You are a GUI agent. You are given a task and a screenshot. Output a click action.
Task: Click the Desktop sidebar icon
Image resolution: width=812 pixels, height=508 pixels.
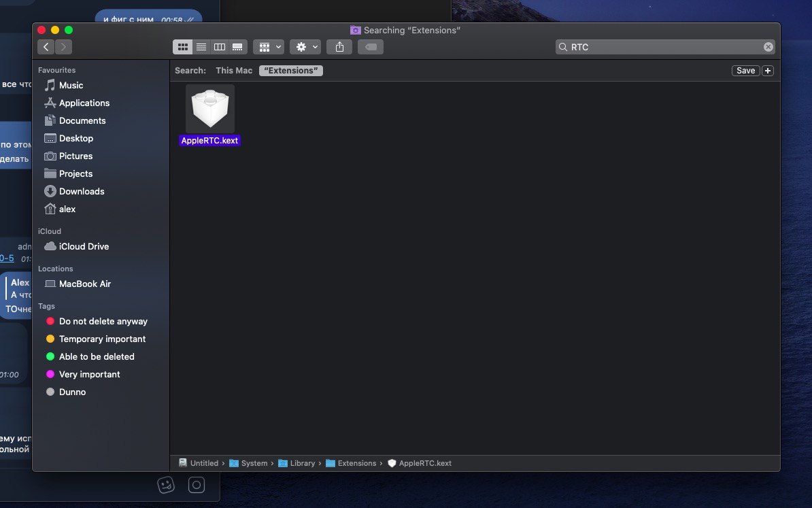tap(50, 138)
